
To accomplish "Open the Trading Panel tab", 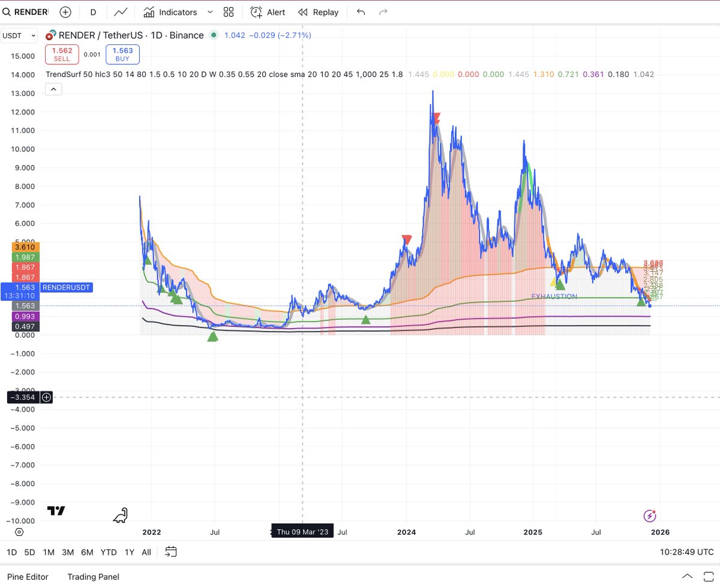I will click(93, 577).
